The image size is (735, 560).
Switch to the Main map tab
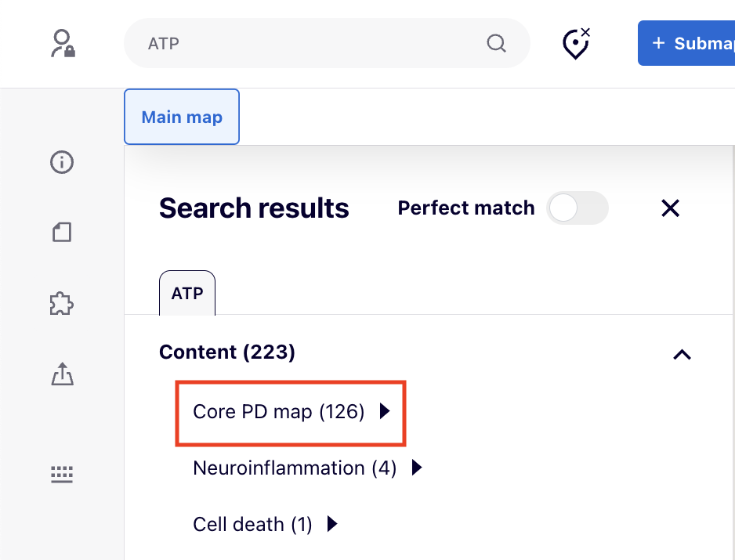coord(181,117)
